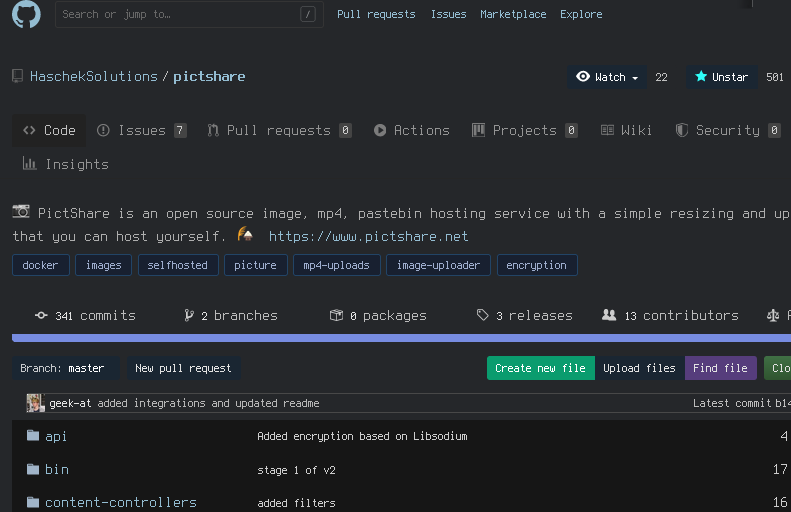791x512 pixels.
Task: Open the api folder
Action: pyautogui.click(x=56, y=436)
